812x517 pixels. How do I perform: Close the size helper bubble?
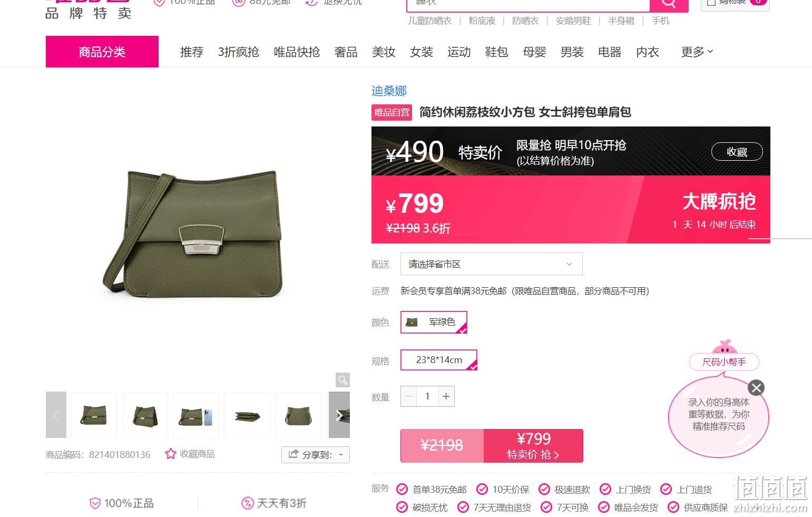coord(756,388)
